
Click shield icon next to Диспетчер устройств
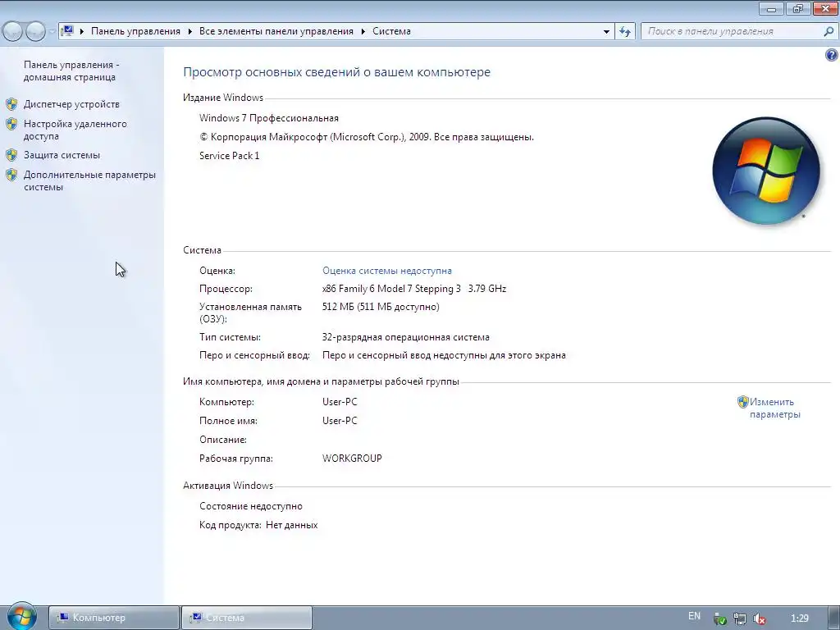[11, 104]
